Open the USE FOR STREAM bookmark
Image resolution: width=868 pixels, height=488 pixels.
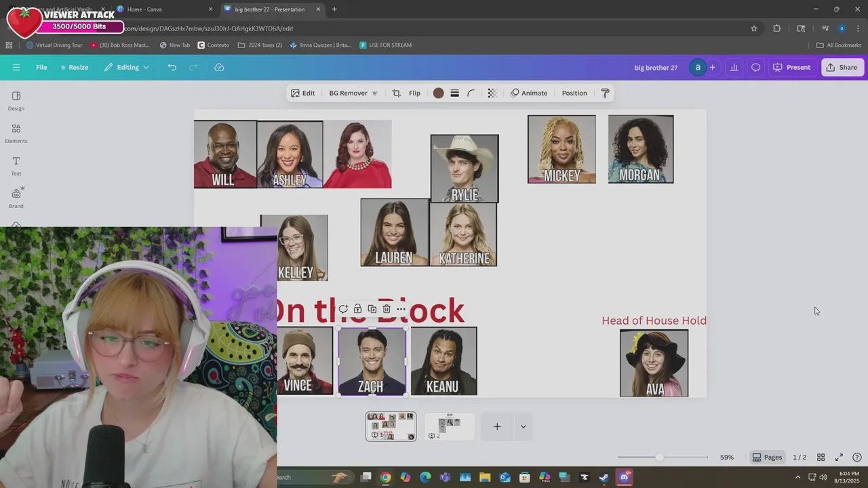385,45
